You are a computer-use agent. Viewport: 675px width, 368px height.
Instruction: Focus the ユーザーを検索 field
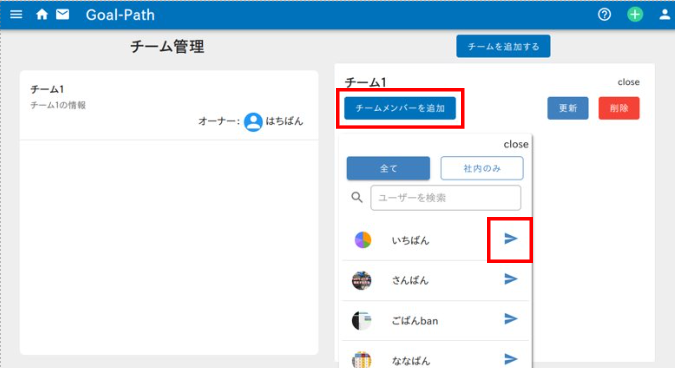coord(446,198)
